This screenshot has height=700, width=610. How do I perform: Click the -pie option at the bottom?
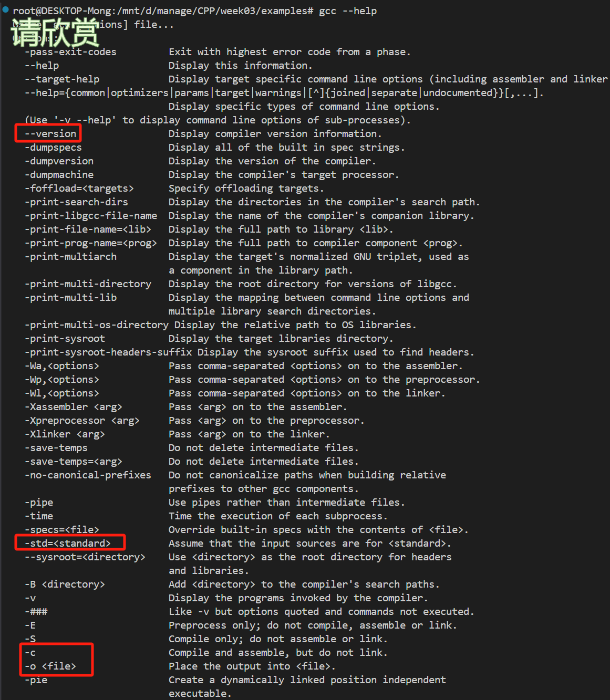[x=36, y=680]
